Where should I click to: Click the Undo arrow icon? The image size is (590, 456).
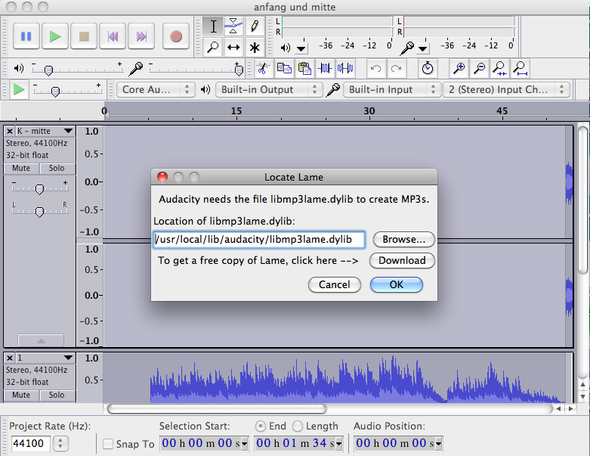(x=376, y=68)
